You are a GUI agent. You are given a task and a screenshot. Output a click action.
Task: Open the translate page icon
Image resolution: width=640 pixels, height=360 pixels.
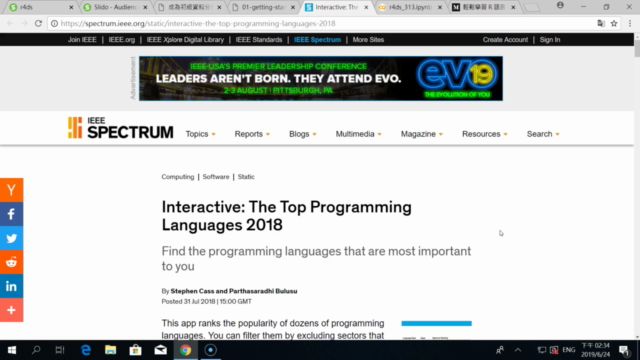click(601, 24)
